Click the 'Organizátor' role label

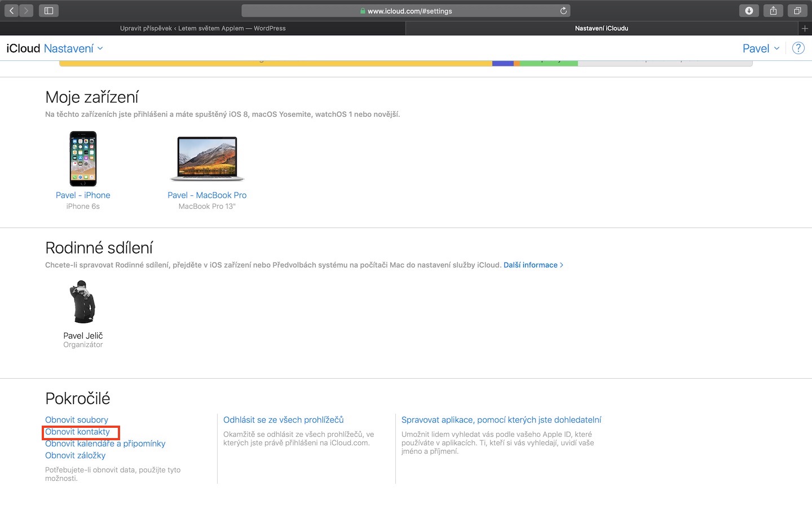(83, 345)
